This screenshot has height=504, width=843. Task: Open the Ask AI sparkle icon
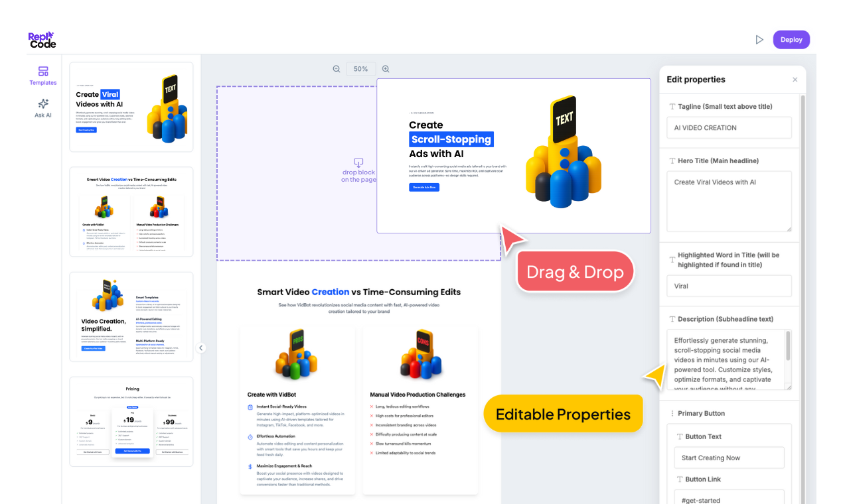coord(43,103)
